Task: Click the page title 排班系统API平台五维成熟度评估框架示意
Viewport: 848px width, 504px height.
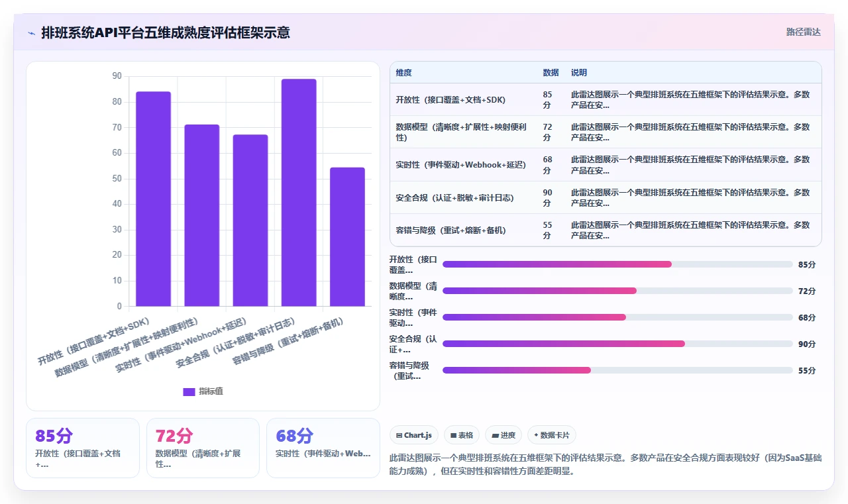Action: click(x=166, y=32)
